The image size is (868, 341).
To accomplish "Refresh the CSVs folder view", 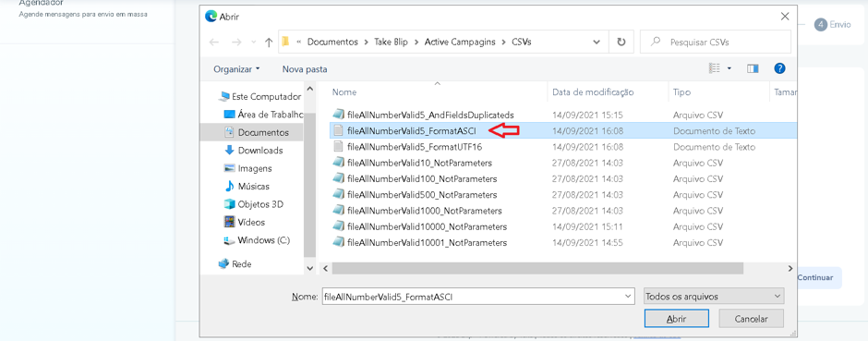I will point(621,43).
